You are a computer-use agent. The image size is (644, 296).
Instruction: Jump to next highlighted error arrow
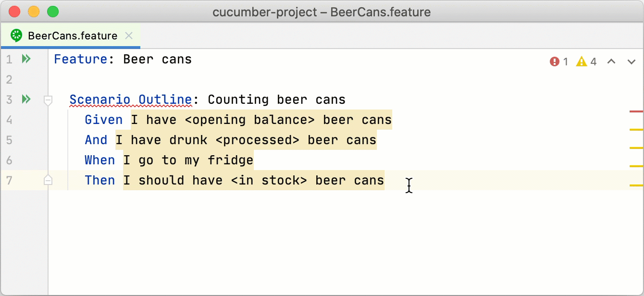click(632, 62)
